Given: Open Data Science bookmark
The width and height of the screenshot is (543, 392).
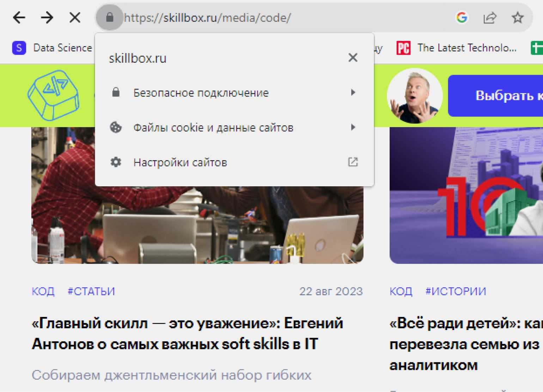Looking at the screenshot, I should (x=53, y=48).
